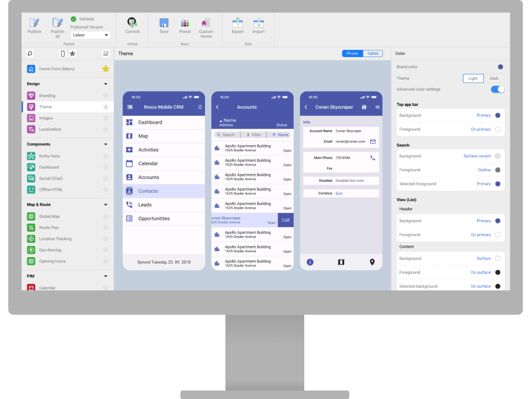Click the Brand color swatch
The height and width of the screenshot is (399, 532).
pyautogui.click(x=500, y=66)
